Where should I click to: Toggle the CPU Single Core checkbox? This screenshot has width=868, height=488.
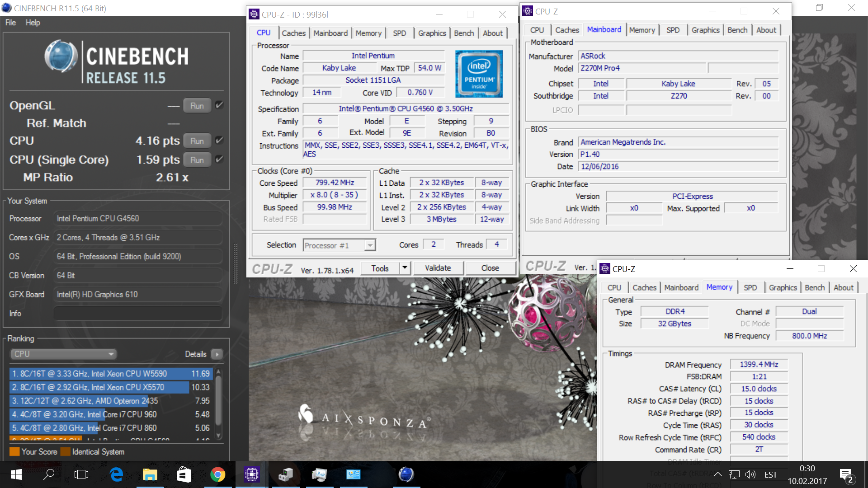(x=219, y=159)
